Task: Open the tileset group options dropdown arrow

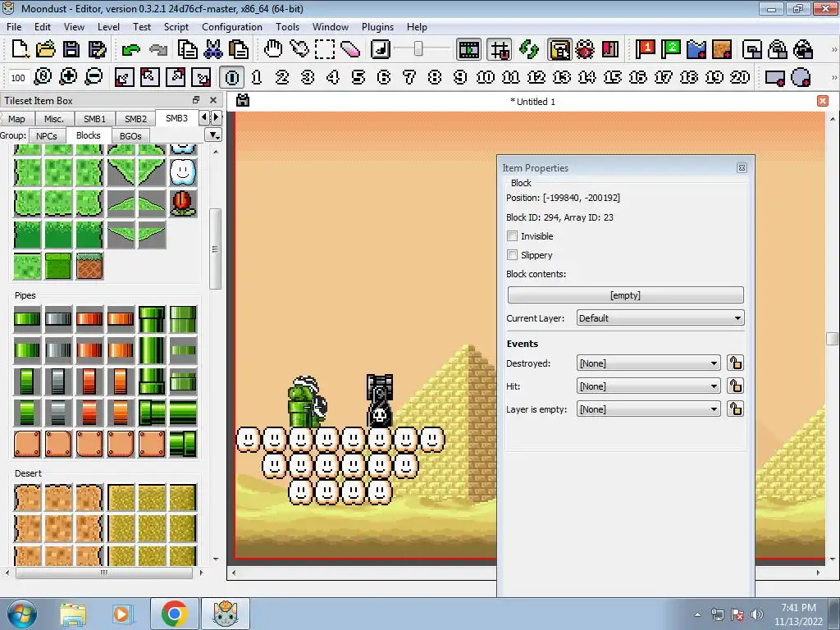Action: [x=214, y=135]
